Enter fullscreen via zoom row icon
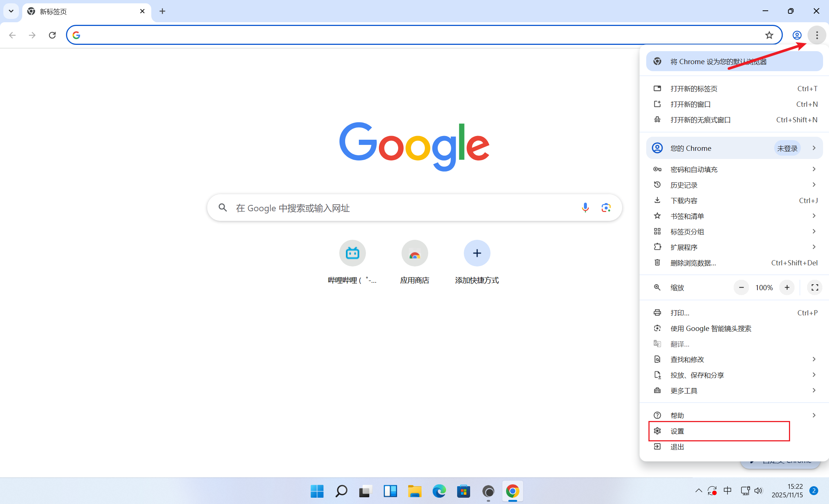 pos(815,288)
